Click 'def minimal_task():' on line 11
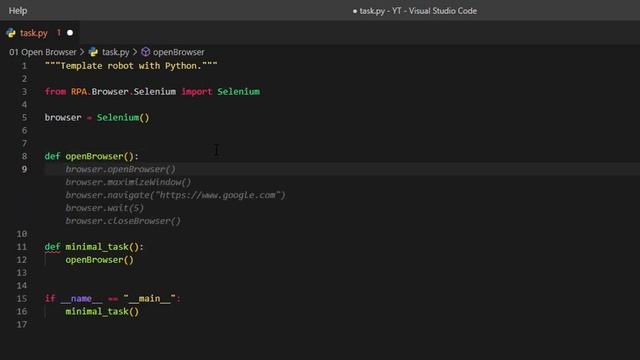Viewport: 640px width, 360px height. (94, 247)
